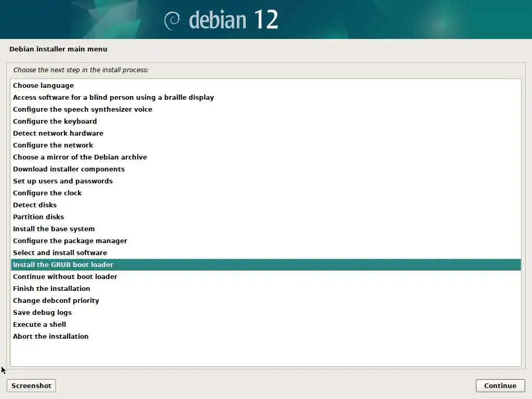Select Choose language menu entry
Screen dimensions: 532x399
(265, 86)
